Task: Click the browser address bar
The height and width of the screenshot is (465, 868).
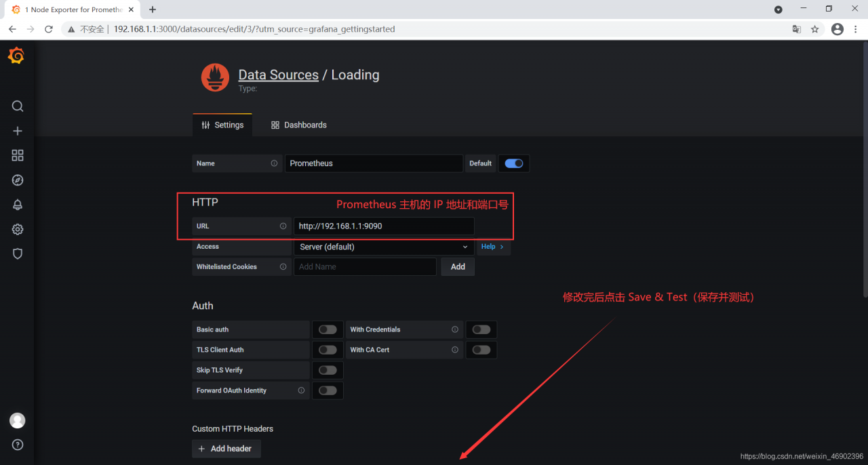Action: [434, 29]
